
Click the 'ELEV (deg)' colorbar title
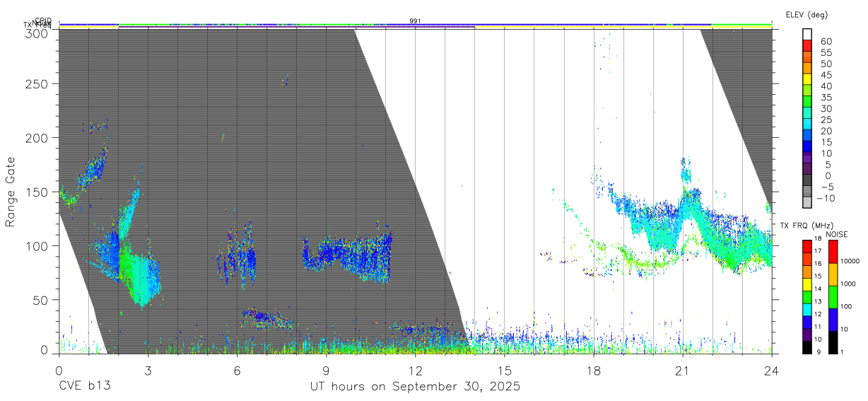tap(807, 15)
